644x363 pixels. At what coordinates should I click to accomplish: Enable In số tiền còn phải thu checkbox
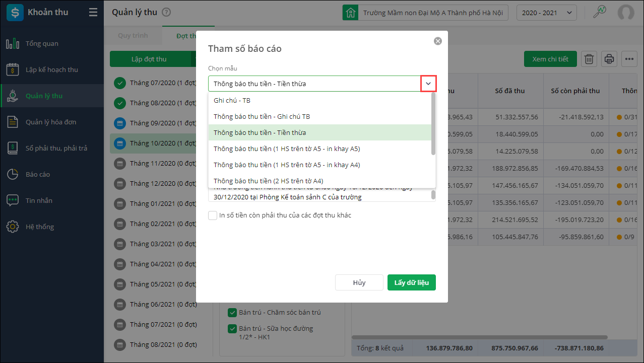(x=213, y=215)
